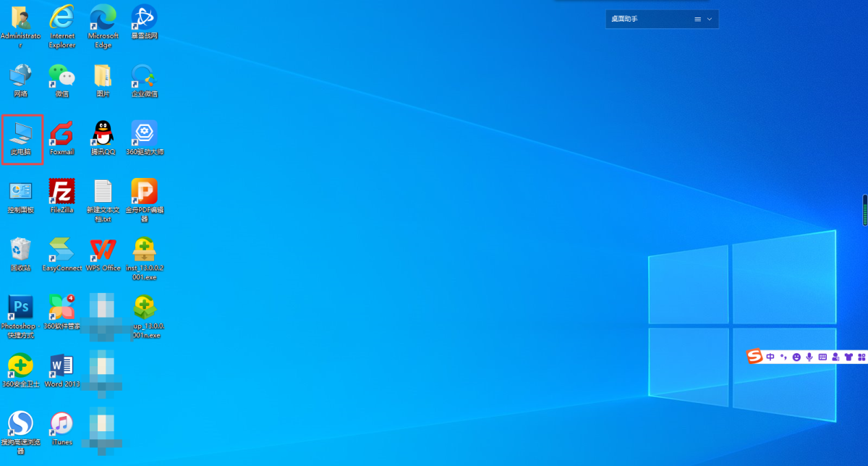
Task: Toggle punctuation mode in Sogou input bar
Action: coord(783,357)
